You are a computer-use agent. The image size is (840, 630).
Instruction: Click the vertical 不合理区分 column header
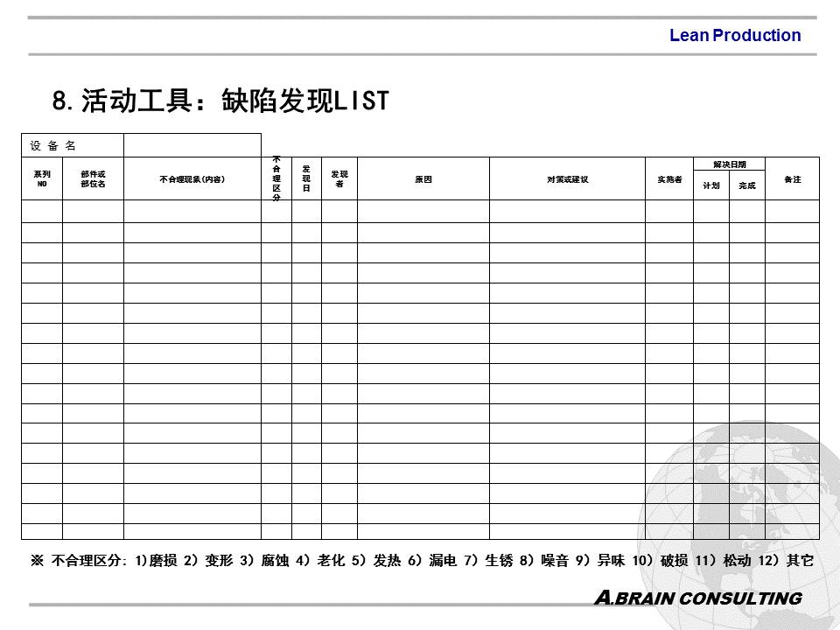click(276, 179)
